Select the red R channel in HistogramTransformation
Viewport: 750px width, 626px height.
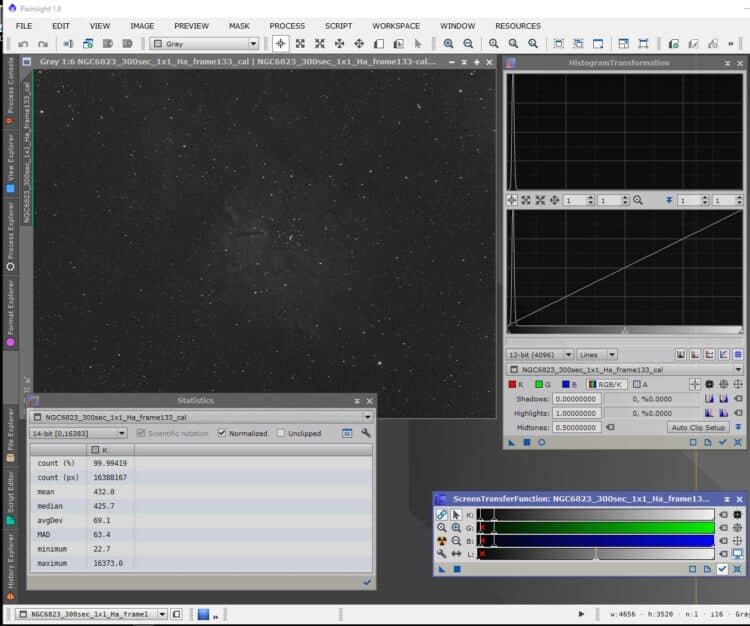coord(517,384)
